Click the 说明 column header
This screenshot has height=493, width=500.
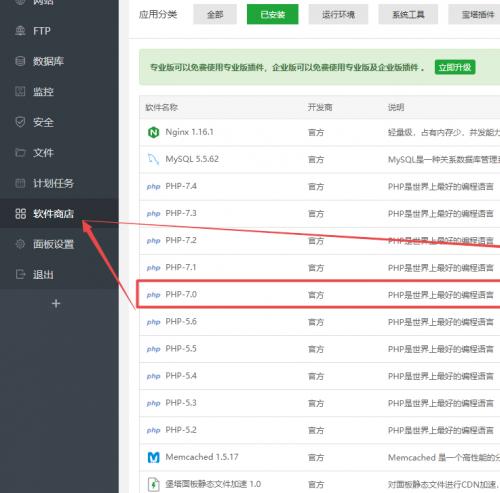point(396,107)
